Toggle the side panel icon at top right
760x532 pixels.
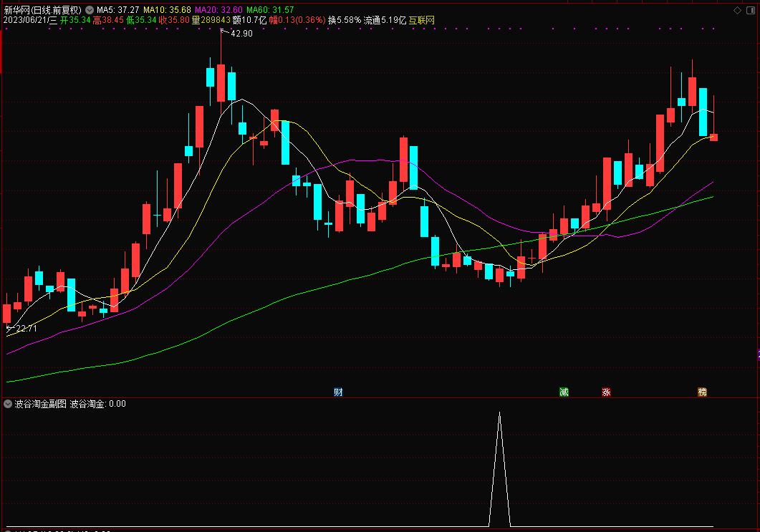[750, 10]
